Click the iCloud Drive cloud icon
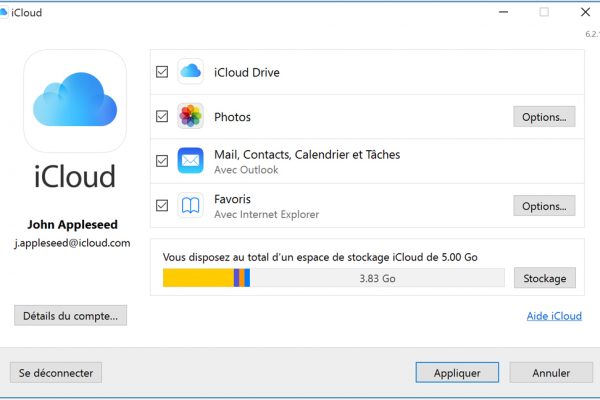 coord(191,72)
